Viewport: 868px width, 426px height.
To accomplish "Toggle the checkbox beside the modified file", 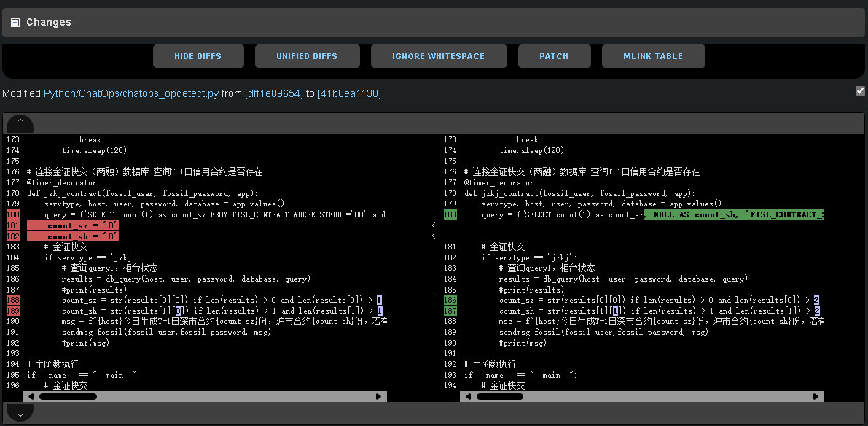I will tap(860, 91).
